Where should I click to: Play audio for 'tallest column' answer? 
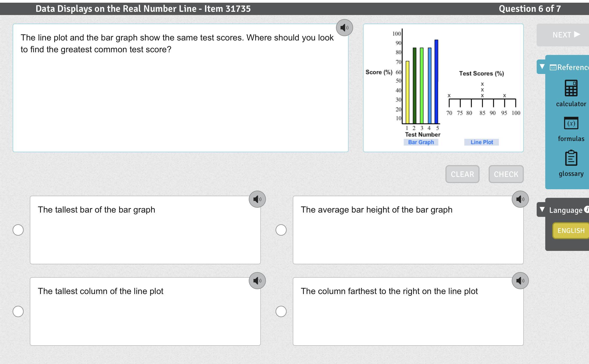[x=257, y=281]
